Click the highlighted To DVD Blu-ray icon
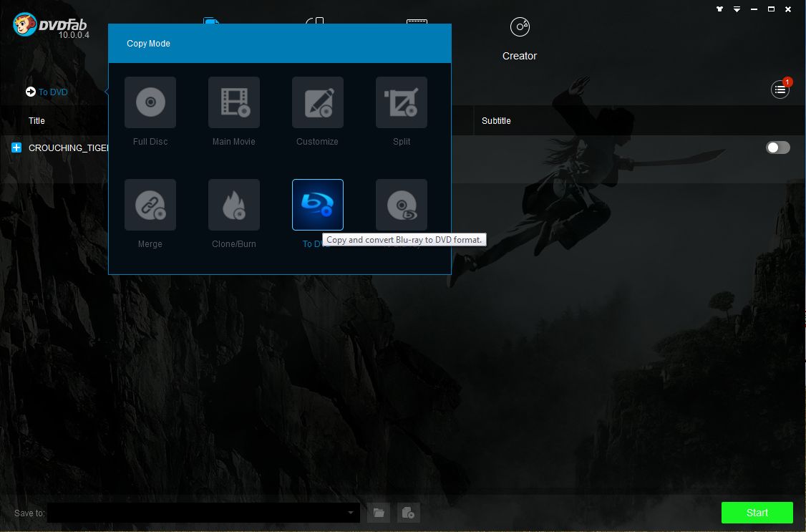 click(318, 205)
